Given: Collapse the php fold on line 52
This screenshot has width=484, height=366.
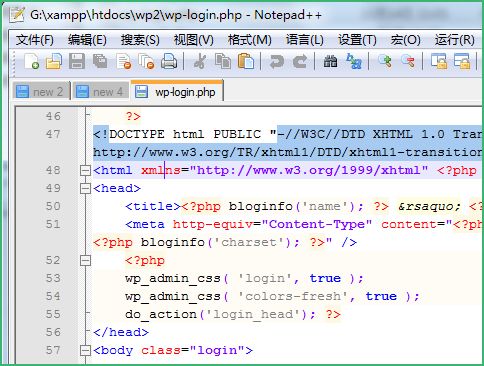Looking at the screenshot, I should [x=85, y=260].
